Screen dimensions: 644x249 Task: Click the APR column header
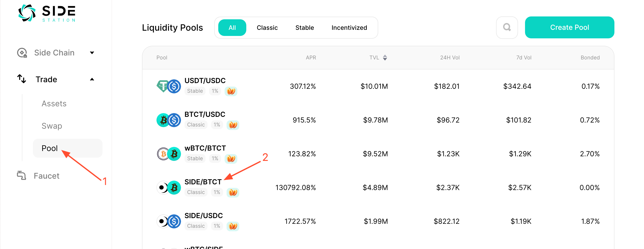pos(311,57)
